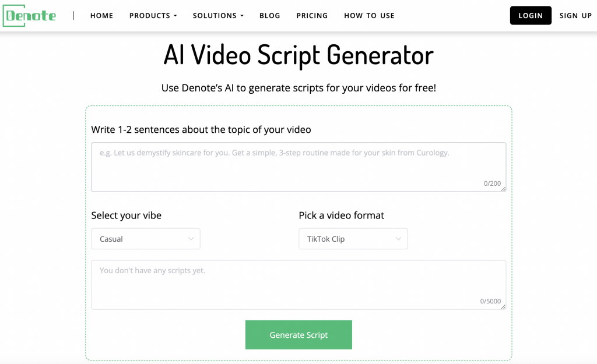Open the Casual vibe dropdown

click(146, 239)
